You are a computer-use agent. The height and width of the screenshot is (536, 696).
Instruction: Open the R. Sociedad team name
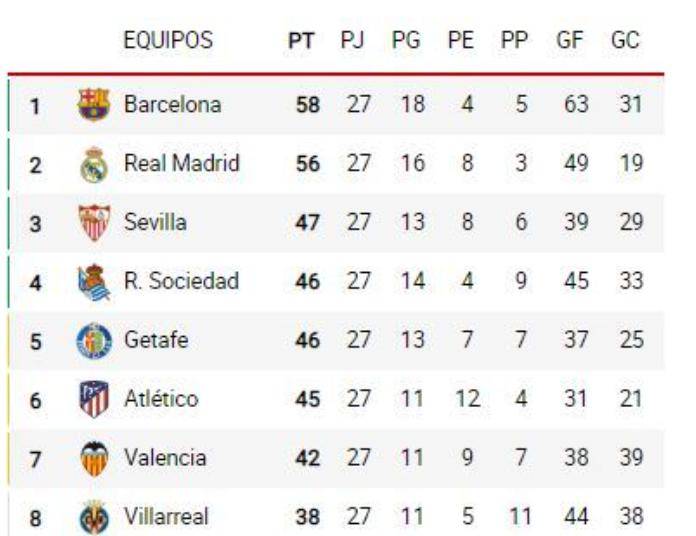pos(181,281)
